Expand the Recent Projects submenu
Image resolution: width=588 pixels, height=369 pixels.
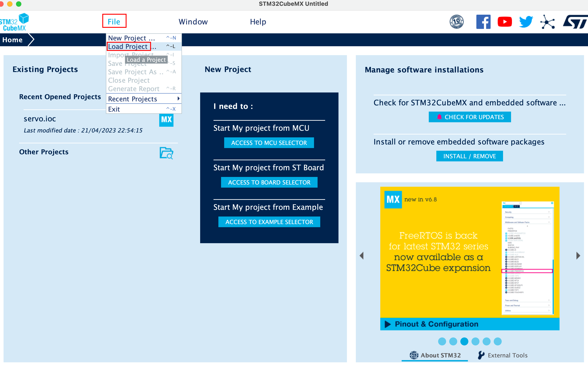tap(143, 99)
